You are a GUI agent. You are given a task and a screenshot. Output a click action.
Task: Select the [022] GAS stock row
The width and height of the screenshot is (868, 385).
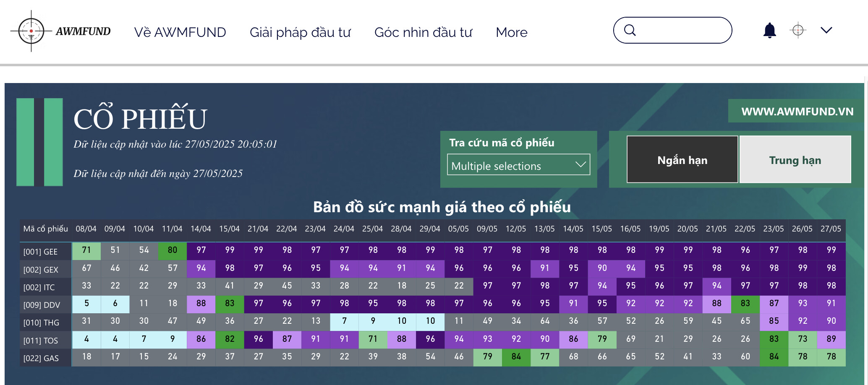(41, 358)
